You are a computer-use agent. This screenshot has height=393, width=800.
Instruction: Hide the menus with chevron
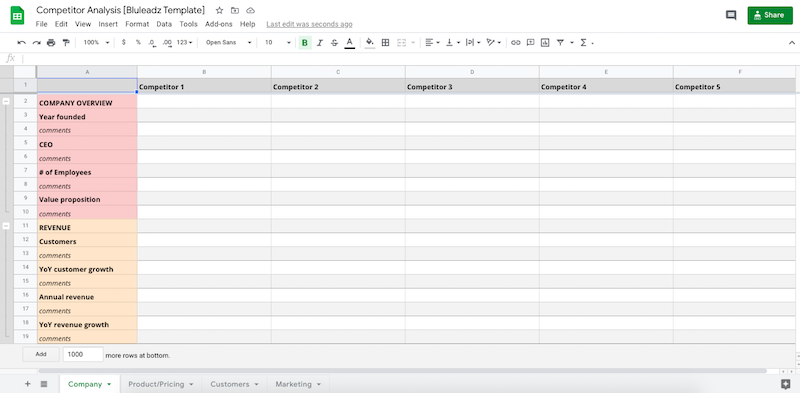pos(791,43)
